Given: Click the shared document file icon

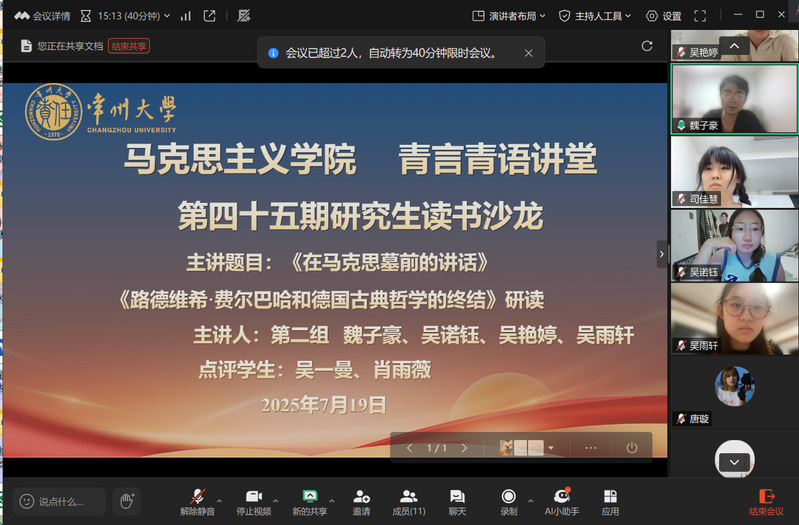Looking at the screenshot, I should [26, 46].
